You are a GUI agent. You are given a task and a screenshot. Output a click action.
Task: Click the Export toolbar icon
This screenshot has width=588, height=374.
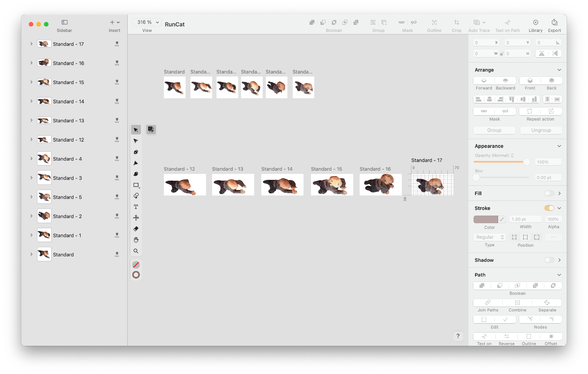[x=554, y=22]
